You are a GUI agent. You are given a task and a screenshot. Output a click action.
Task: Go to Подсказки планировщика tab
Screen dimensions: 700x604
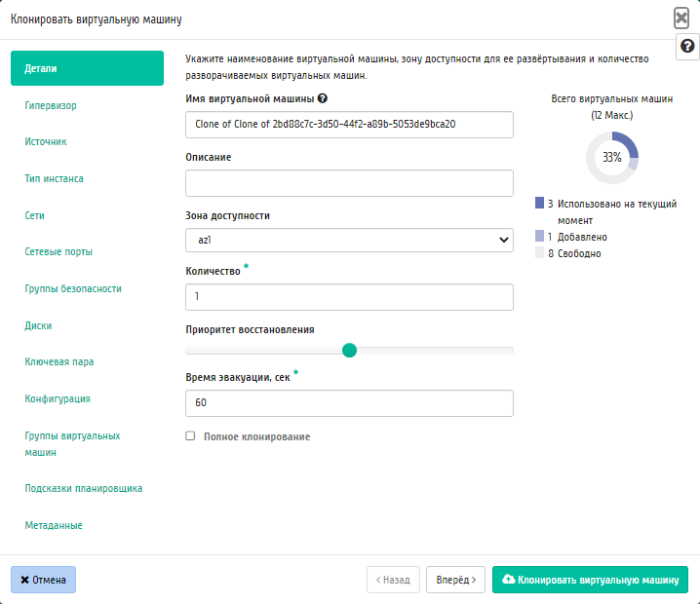84,488
